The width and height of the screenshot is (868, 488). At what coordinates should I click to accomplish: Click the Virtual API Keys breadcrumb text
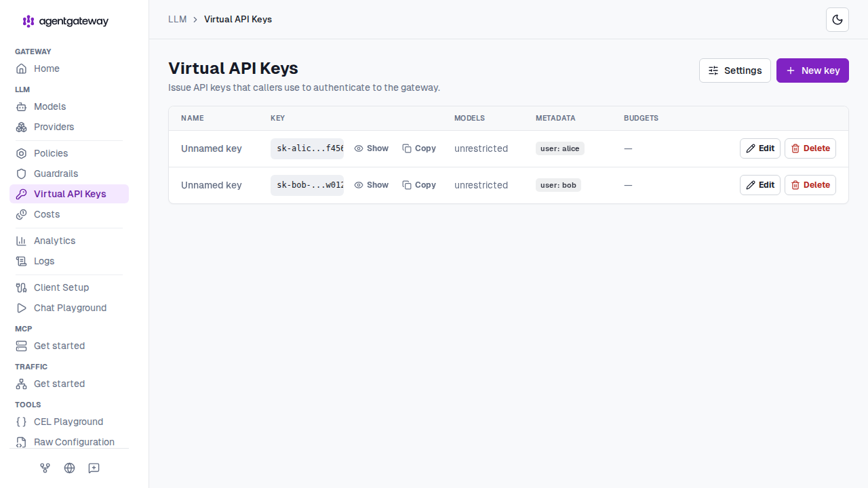click(238, 19)
